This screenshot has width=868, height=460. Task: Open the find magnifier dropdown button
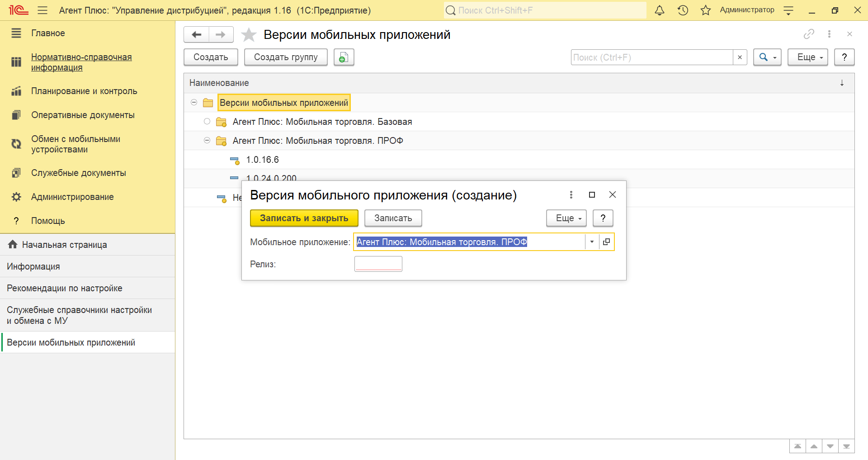[767, 57]
